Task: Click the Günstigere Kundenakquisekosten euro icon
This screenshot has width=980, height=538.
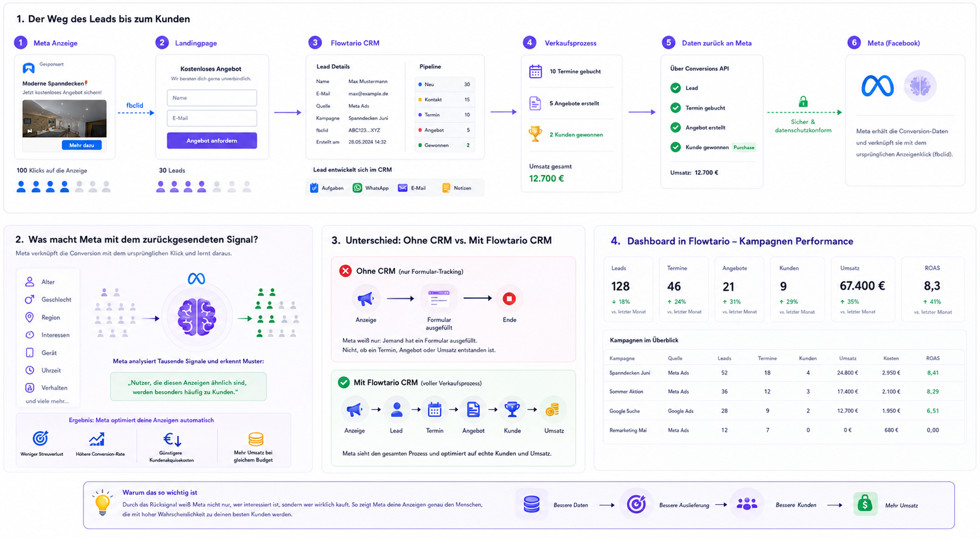Action: 172,439
